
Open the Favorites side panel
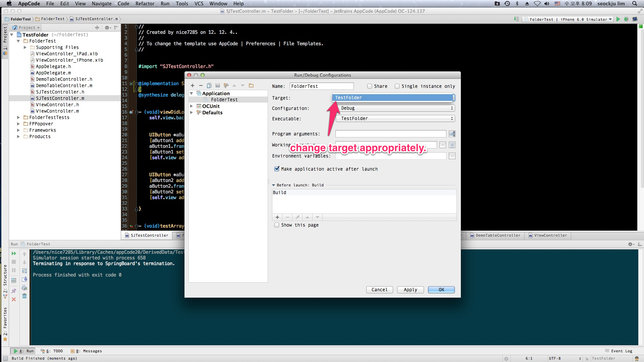5,324
